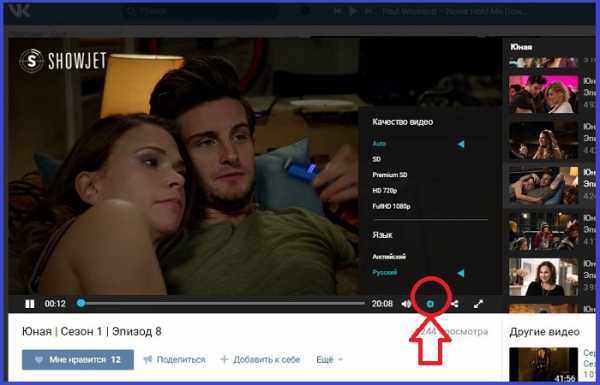This screenshot has height=385, width=600.
Task: Click the blue playhead on the progress bar
Action: click(81, 303)
